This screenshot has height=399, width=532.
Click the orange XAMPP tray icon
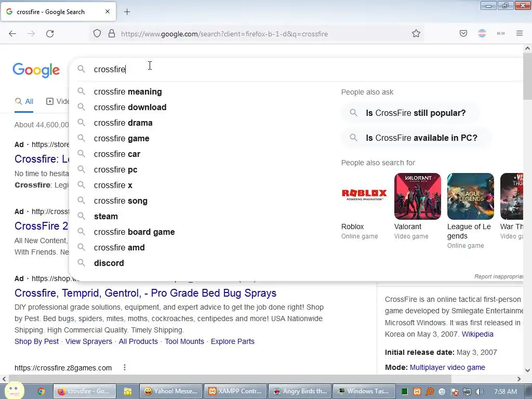point(417,392)
